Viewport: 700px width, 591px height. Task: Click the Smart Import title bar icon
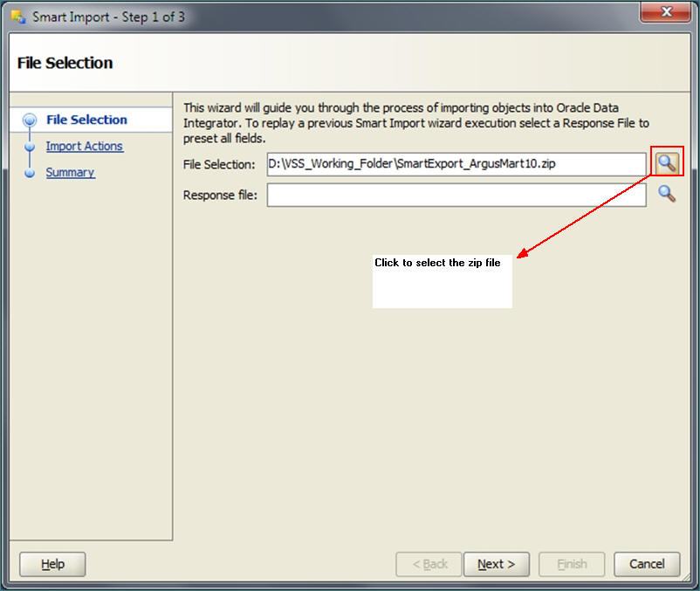pos(18,17)
